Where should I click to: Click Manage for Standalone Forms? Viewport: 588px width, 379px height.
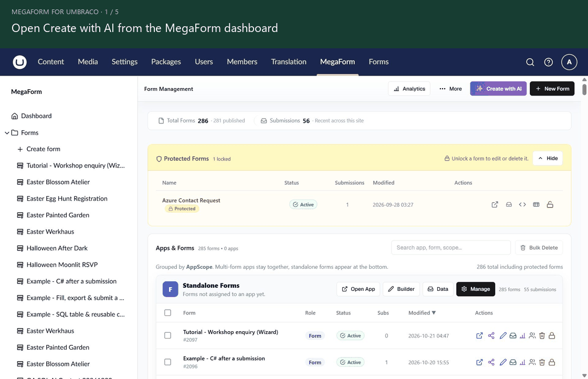pyautogui.click(x=476, y=289)
